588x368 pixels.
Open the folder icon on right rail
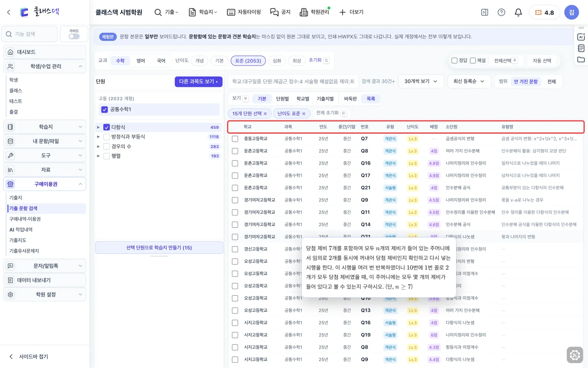[x=581, y=59]
